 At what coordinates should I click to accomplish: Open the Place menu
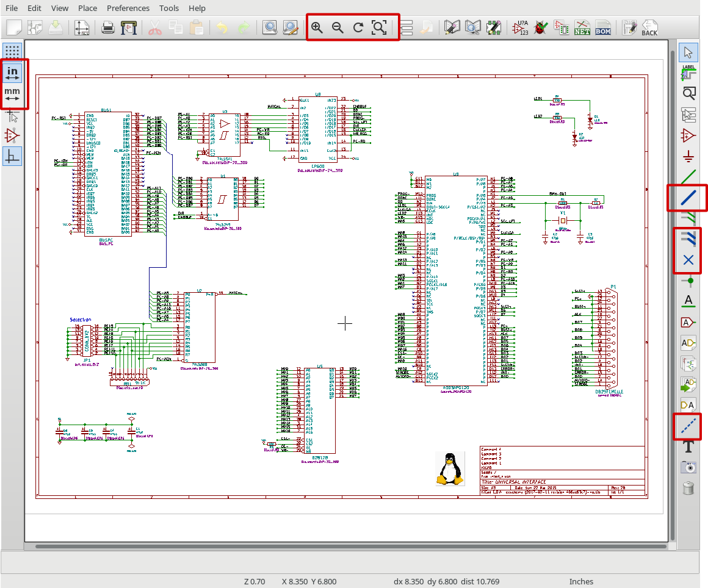coord(87,8)
